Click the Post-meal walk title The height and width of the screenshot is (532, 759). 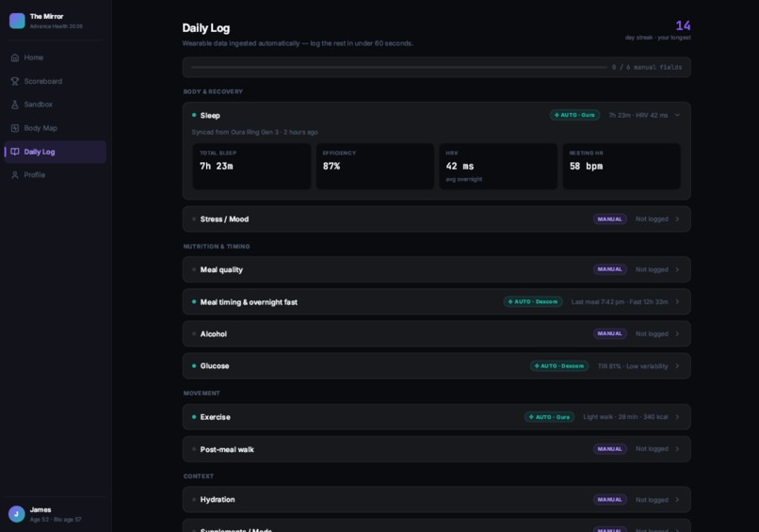[227, 449]
